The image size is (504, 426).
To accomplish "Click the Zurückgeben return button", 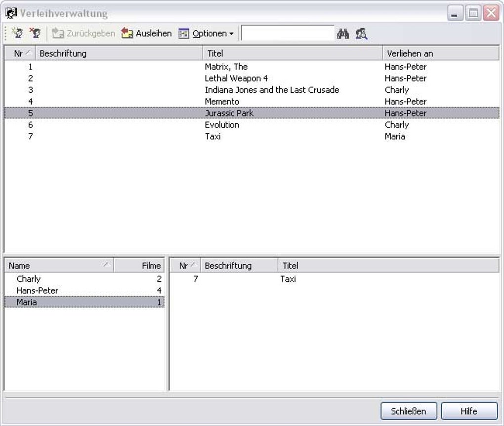I will (84, 34).
